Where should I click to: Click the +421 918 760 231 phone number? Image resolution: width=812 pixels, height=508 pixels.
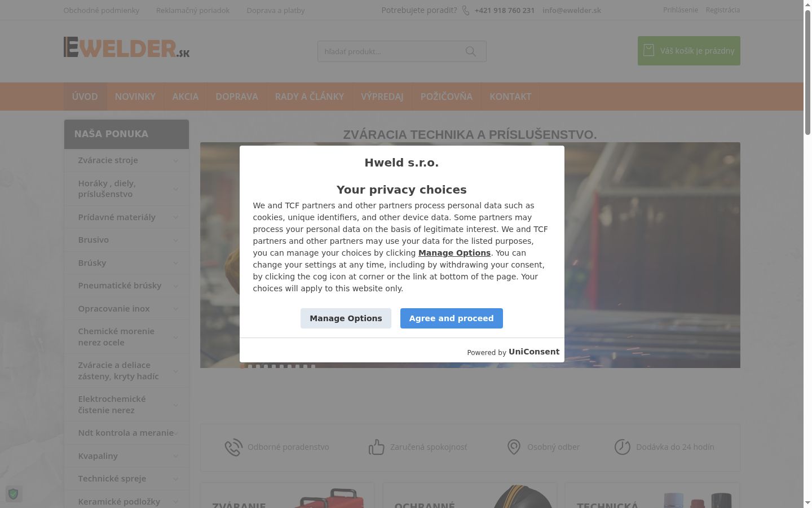505,10
